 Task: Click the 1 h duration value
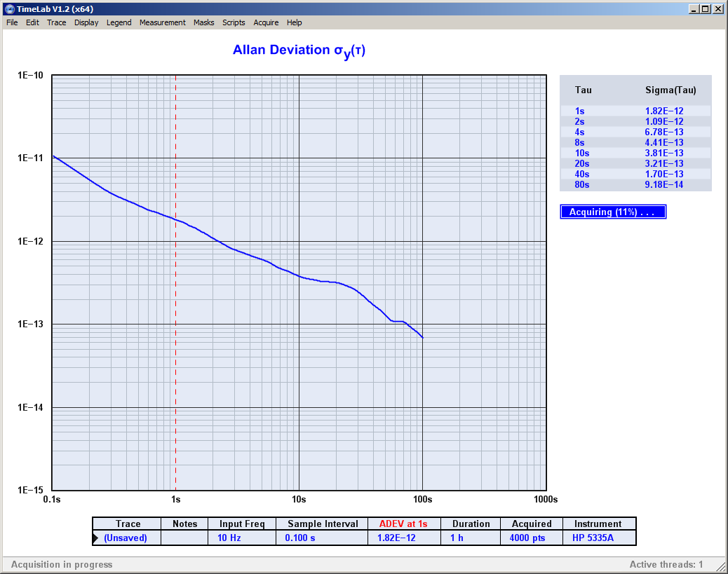pyautogui.click(x=457, y=538)
